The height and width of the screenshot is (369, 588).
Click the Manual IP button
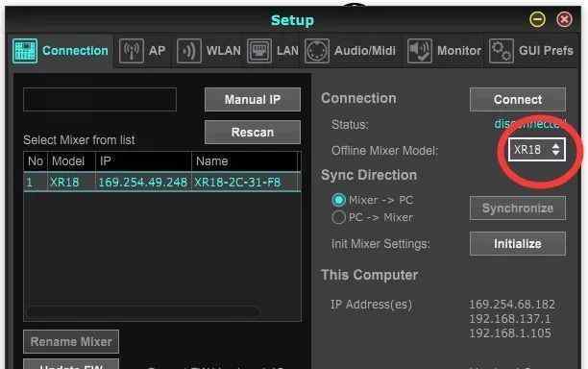253,99
